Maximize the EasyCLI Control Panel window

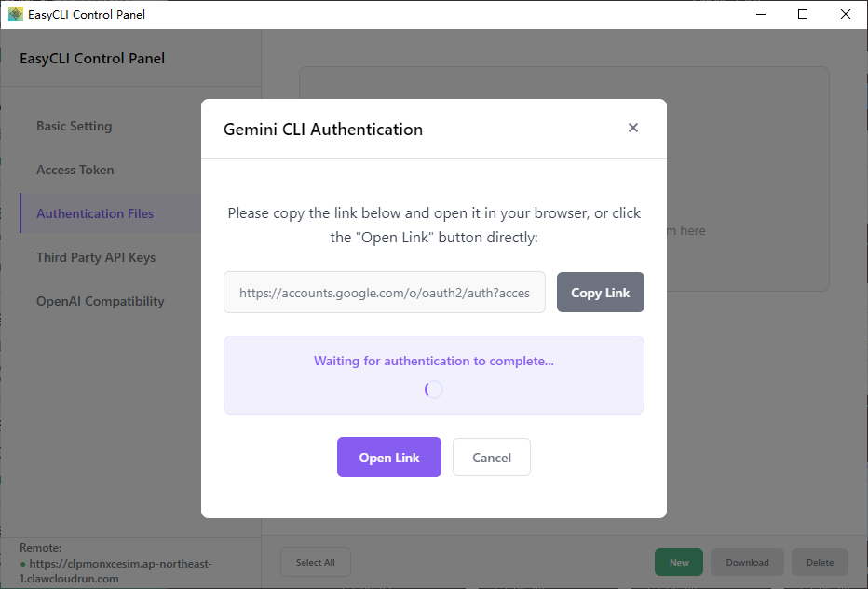click(x=803, y=14)
